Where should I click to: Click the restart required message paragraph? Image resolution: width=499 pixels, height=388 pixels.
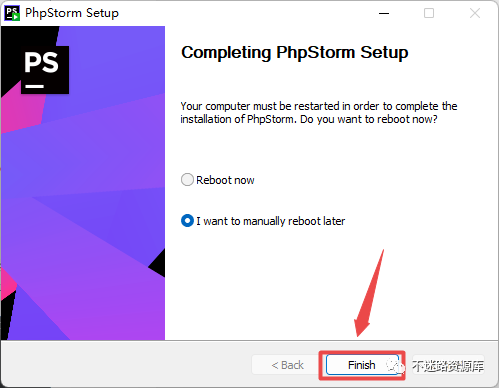click(319, 113)
